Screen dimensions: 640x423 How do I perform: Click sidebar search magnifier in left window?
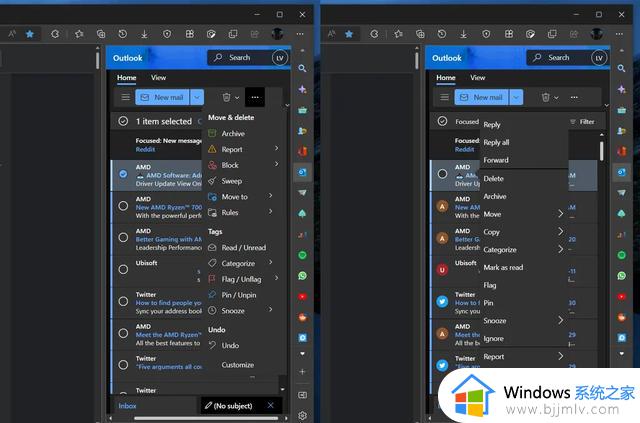[x=302, y=68]
